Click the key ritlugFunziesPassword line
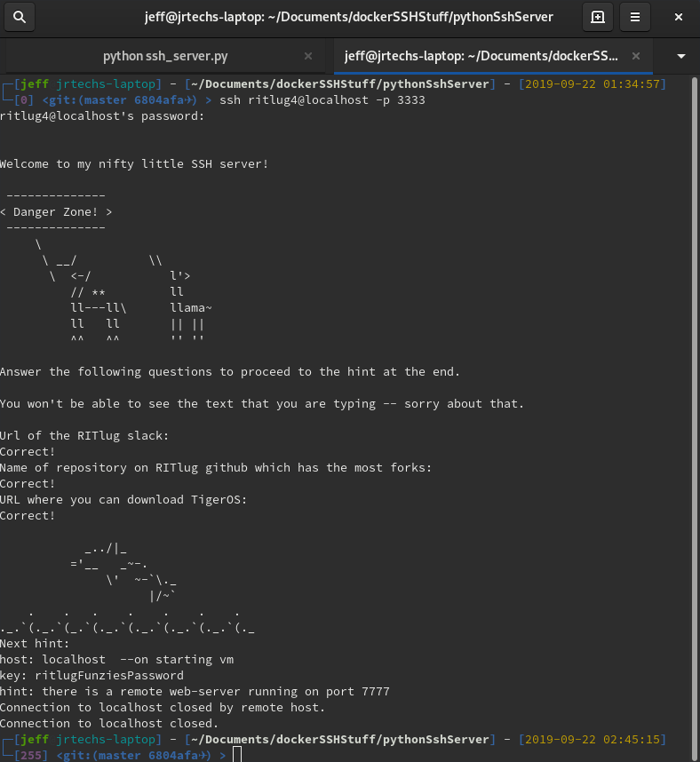700x762 pixels. [x=91, y=675]
